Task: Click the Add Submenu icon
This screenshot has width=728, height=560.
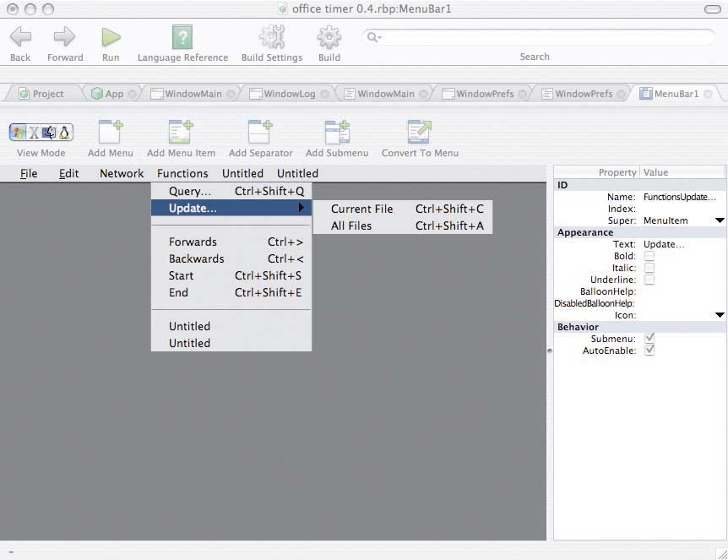Action: coord(337,133)
